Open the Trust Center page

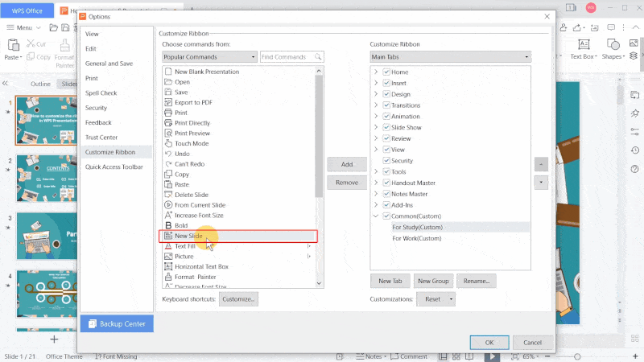(x=101, y=138)
